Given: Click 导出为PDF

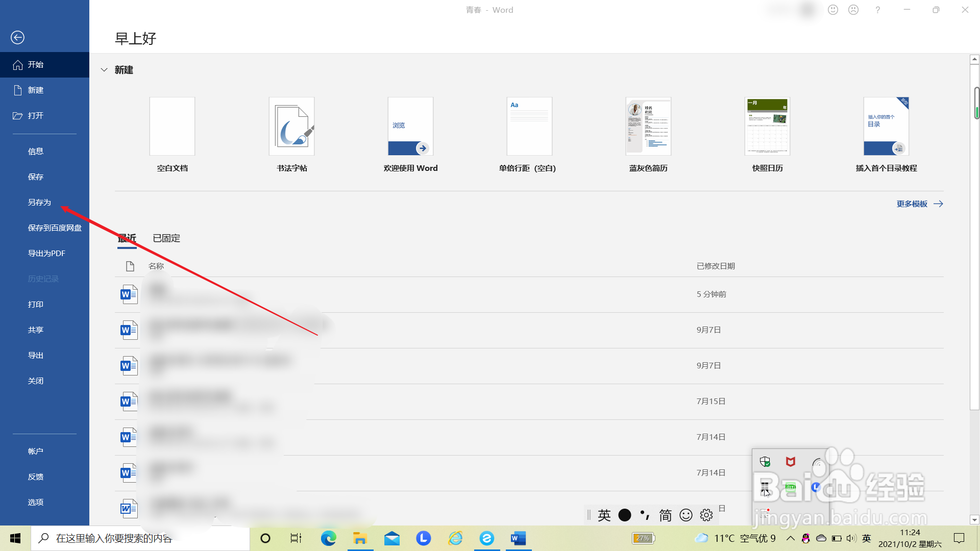Looking at the screenshot, I should (x=44, y=254).
